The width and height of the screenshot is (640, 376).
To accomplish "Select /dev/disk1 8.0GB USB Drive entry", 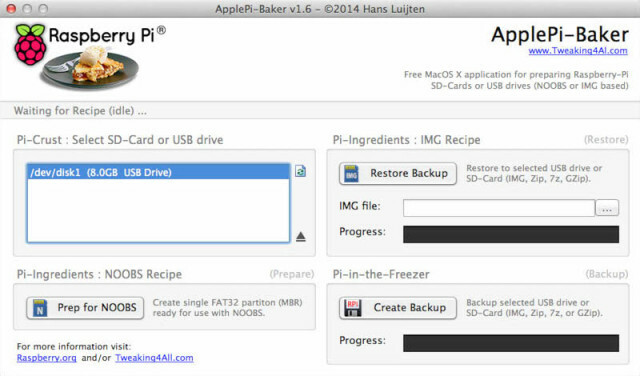I will pyautogui.click(x=158, y=172).
